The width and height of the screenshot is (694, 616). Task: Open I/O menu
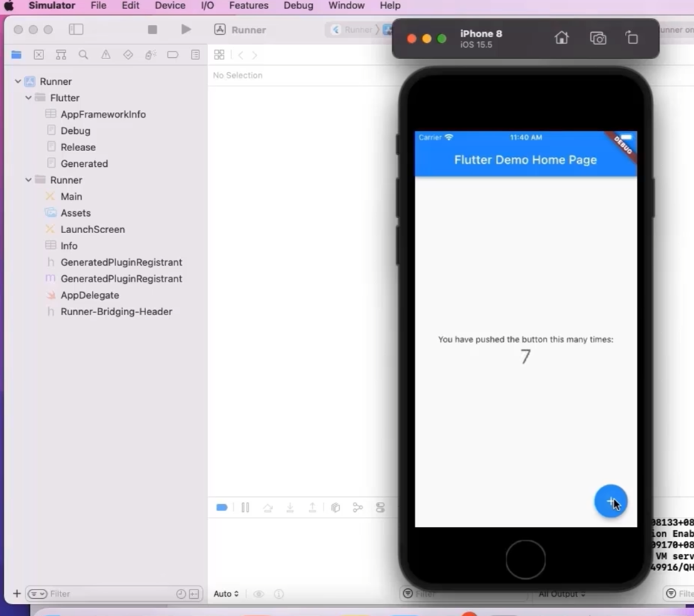click(x=207, y=6)
